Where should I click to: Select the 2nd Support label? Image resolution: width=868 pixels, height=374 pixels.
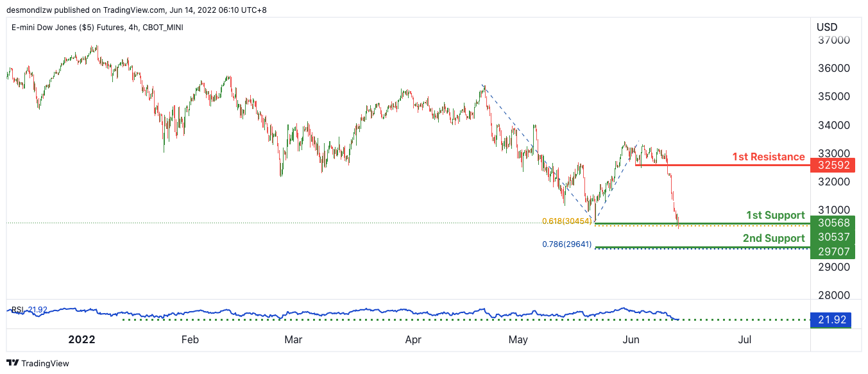tap(773, 238)
